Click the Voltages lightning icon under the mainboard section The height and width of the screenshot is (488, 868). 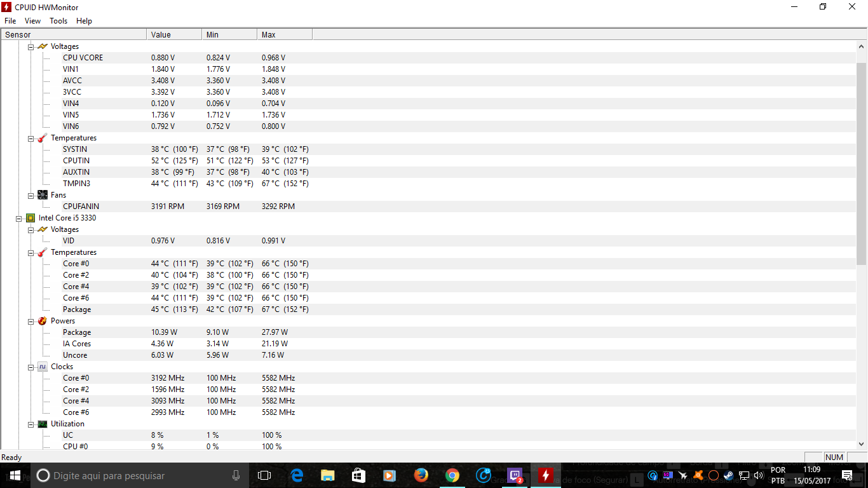coord(43,46)
